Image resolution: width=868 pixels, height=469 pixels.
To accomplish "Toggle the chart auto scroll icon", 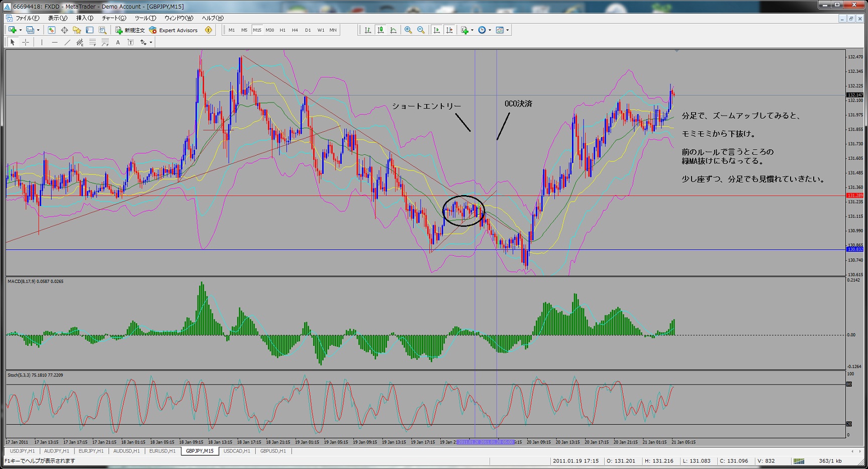I will (x=436, y=30).
